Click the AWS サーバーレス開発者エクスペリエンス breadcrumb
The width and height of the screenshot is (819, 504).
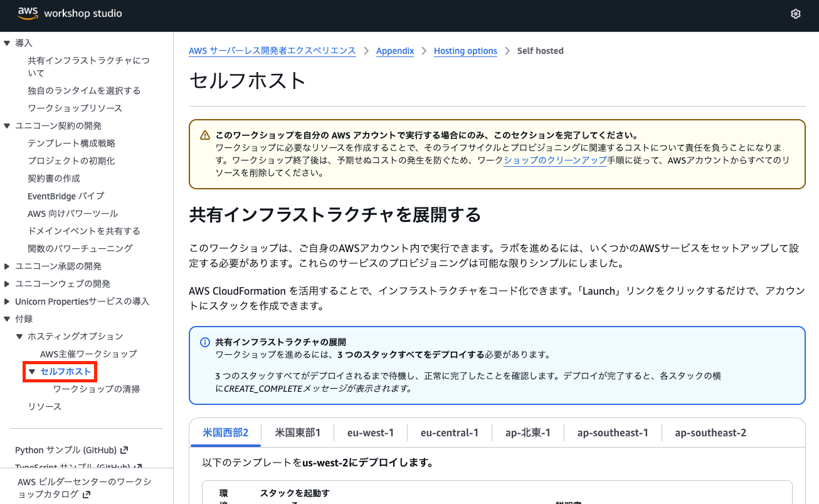click(272, 51)
